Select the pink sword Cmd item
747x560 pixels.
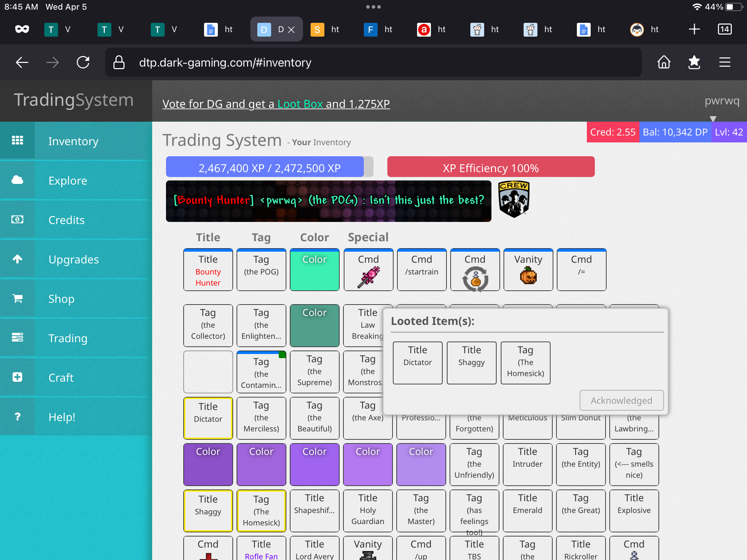coord(368,270)
